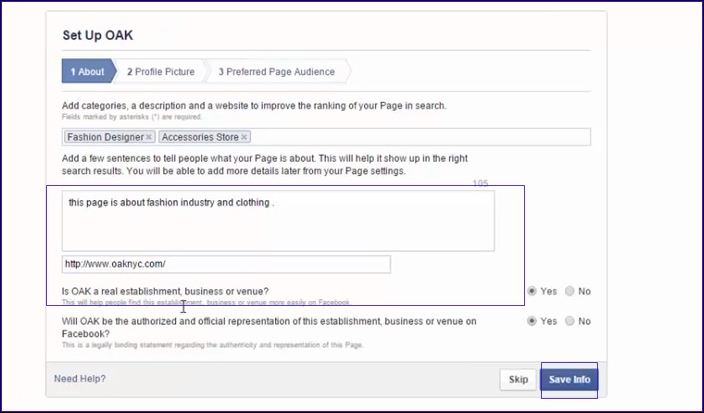Remove the Accessories Store category tag
Viewport: 704px width, 413px height.
pos(244,137)
